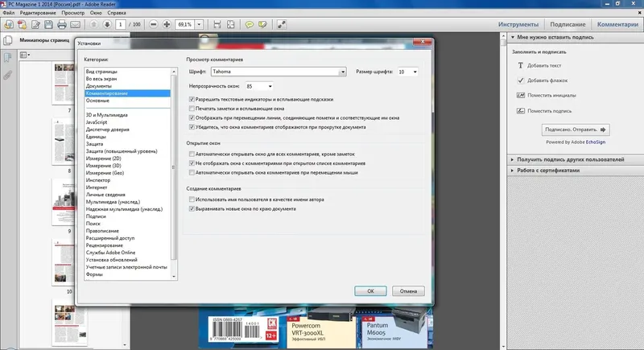
Task: Open the Просмотр menu
Action: 72,13
